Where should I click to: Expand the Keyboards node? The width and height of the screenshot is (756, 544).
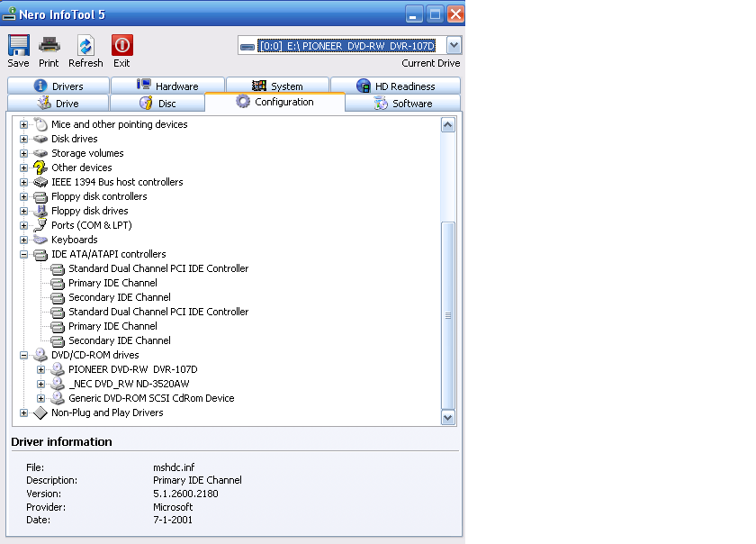[x=23, y=240]
